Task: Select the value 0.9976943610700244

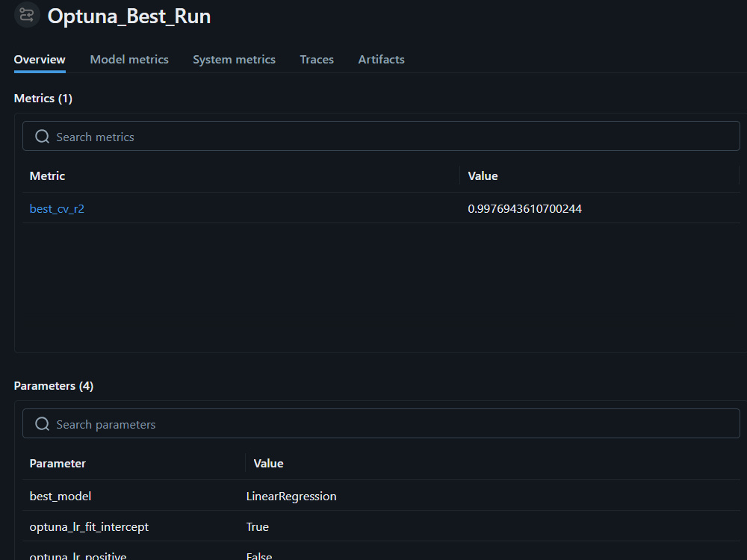Action: click(x=524, y=208)
